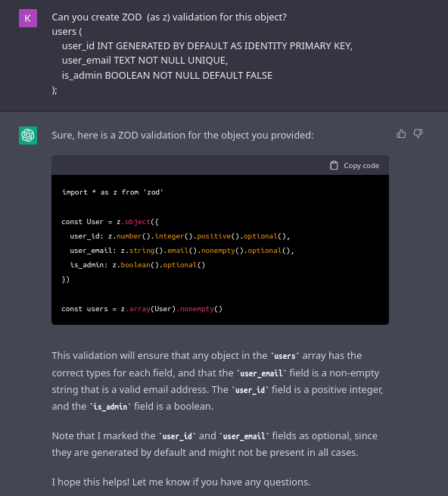This screenshot has height=496, width=448.
Task: Click the green ChatGPT logo avatar
Action: click(x=28, y=136)
